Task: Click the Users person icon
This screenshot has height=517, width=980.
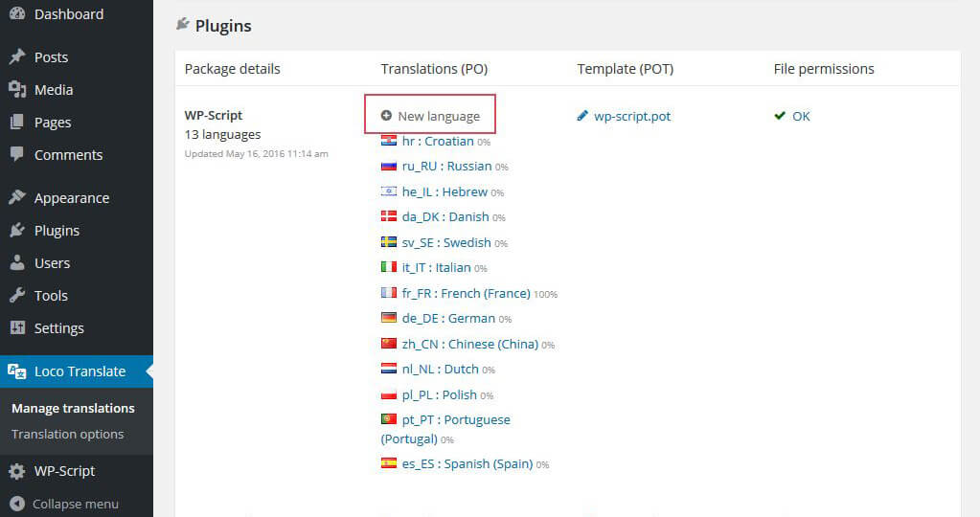Action: tap(17, 263)
